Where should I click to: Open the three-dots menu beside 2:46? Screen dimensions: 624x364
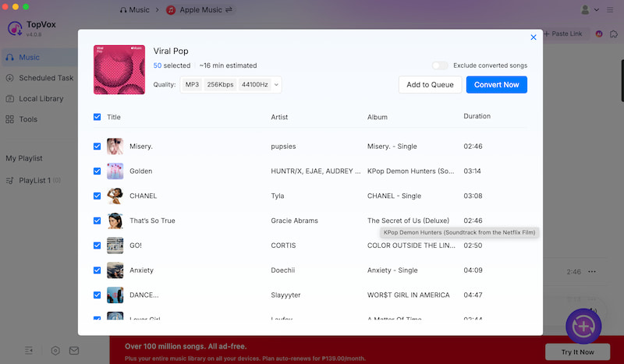[x=592, y=272]
